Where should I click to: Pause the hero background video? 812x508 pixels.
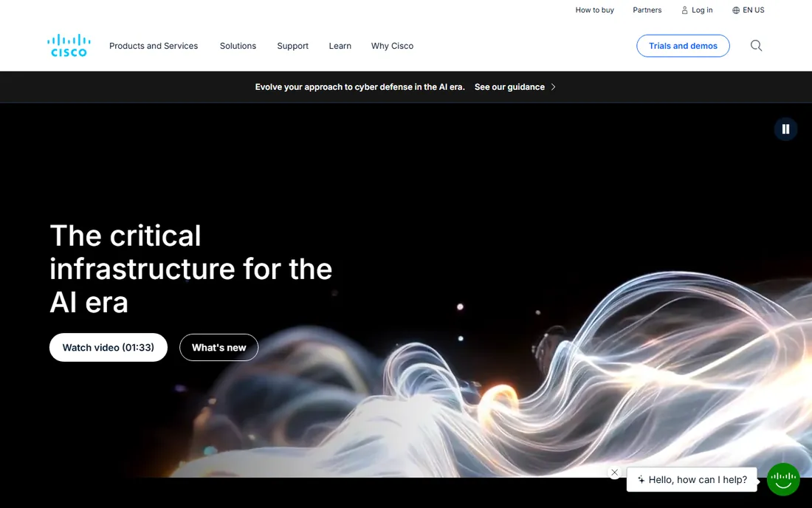pos(785,129)
